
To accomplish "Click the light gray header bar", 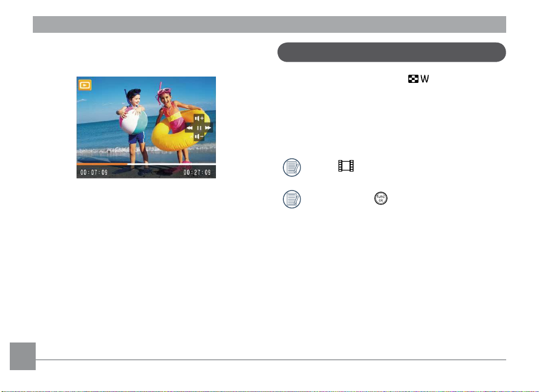I will [269, 24].
